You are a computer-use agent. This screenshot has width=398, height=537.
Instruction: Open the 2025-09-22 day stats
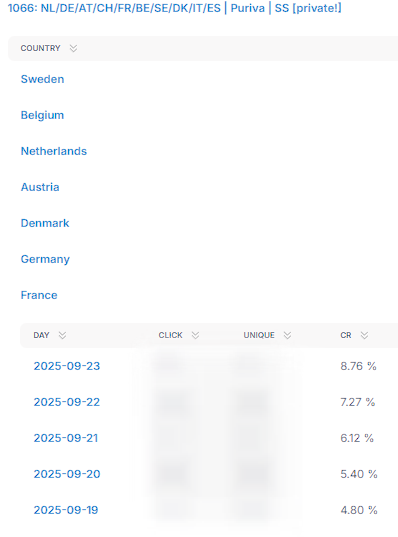coord(67,402)
